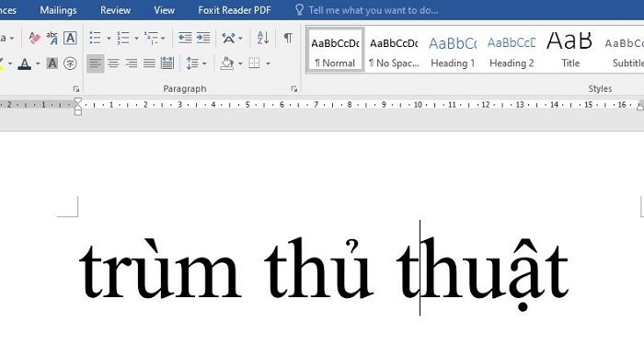Click the Clear All Formatting eraser icon
Viewport: 644px width, 345px height.
(35, 39)
